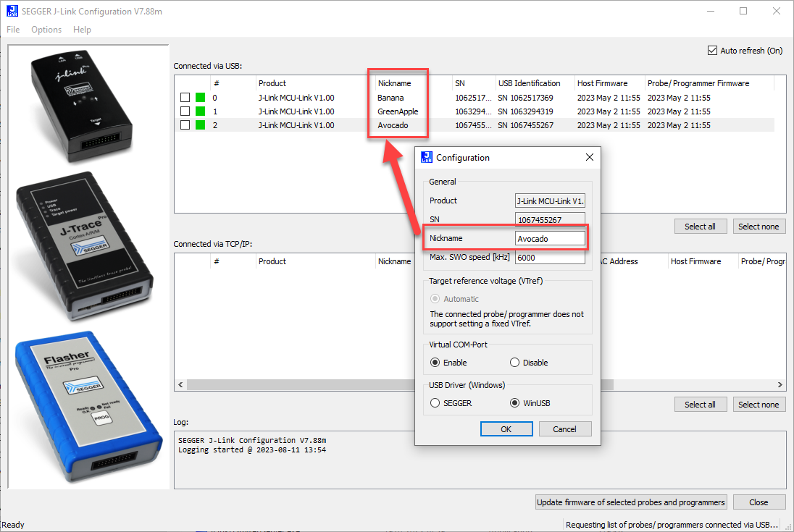This screenshot has width=794, height=532.
Task: Click the J-Link icon in Configuration dialog title
Action: pyautogui.click(x=427, y=157)
